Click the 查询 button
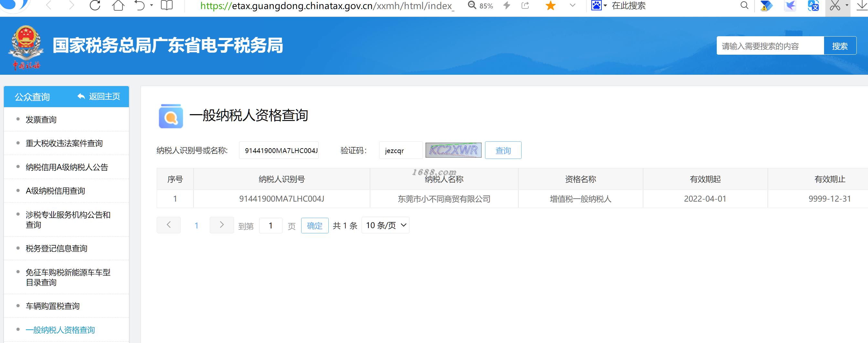868x343 pixels. click(503, 150)
